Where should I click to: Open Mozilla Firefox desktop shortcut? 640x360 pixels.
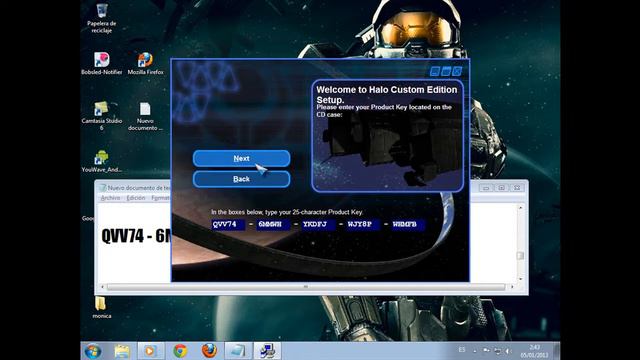pyautogui.click(x=145, y=64)
